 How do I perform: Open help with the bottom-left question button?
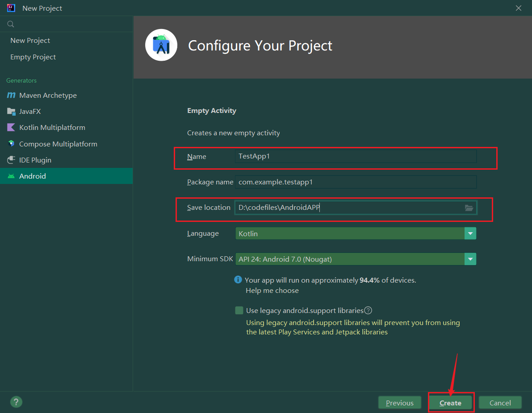coord(16,402)
